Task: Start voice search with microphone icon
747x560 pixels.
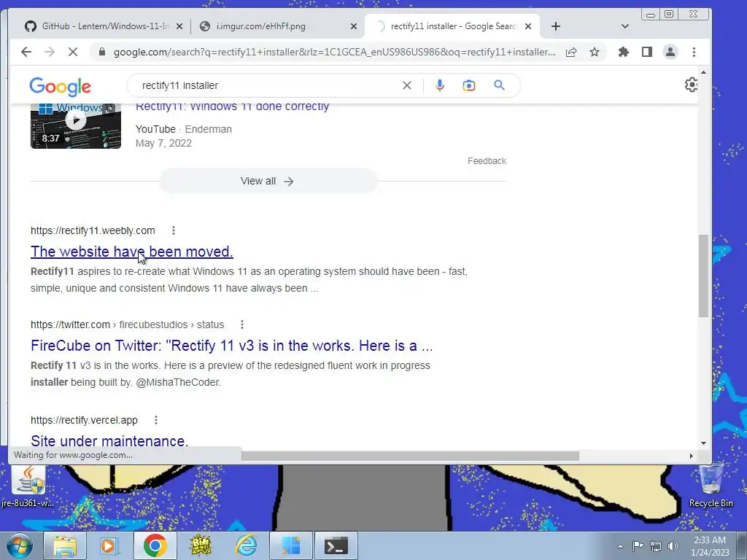Action: (440, 85)
